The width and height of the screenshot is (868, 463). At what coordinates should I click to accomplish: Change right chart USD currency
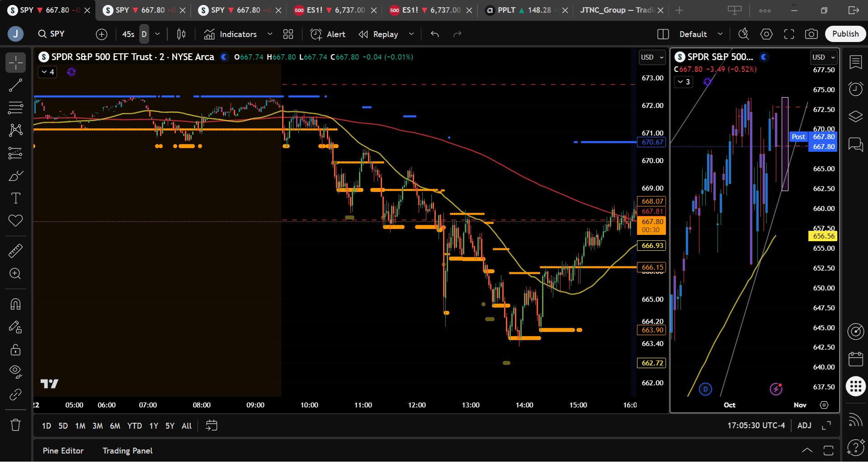(x=824, y=57)
